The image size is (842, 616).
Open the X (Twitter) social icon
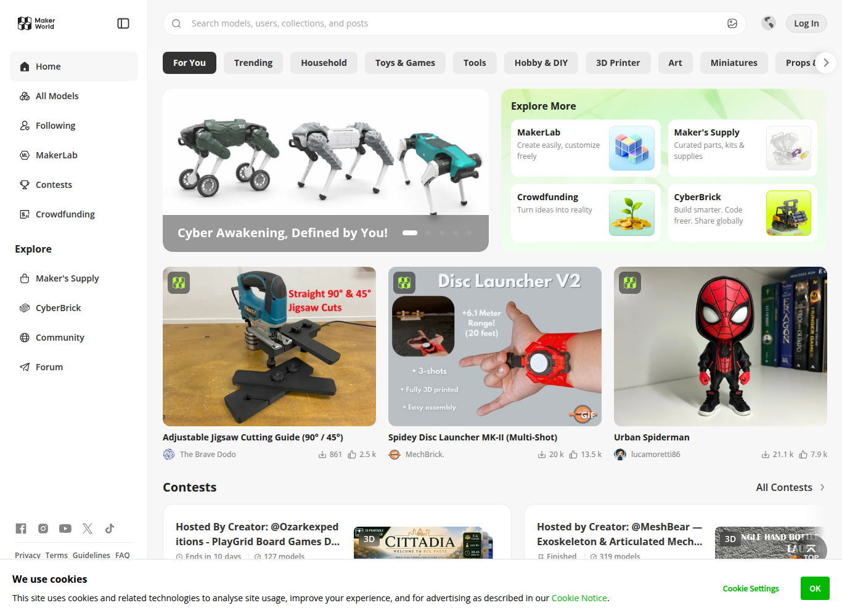point(88,529)
